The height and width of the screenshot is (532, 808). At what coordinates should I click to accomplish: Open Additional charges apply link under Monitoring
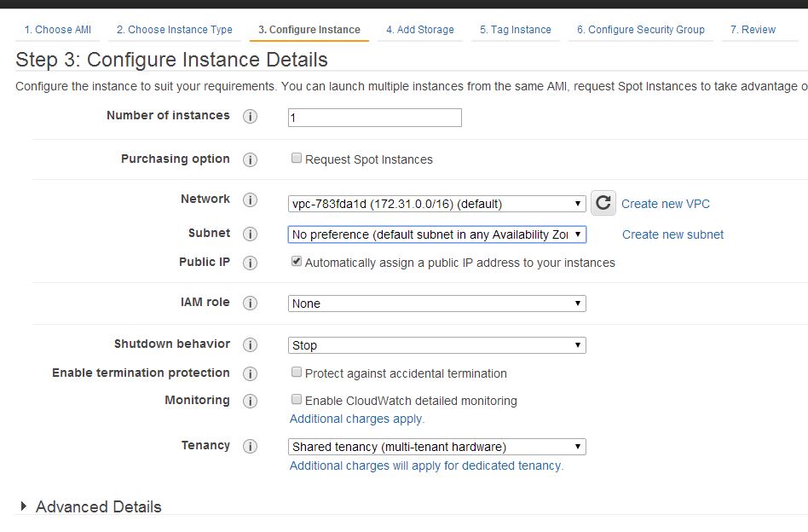(356, 419)
